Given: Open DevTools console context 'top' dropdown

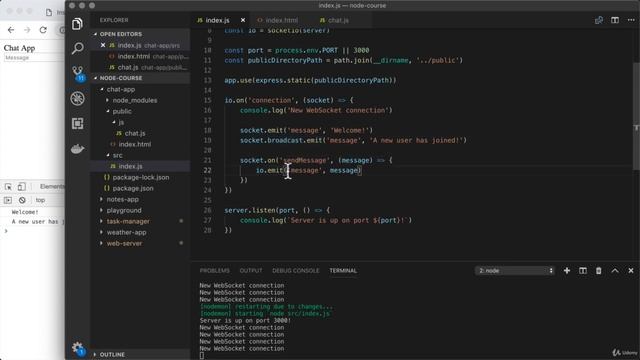Looking at the screenshot, I should 40,200.
